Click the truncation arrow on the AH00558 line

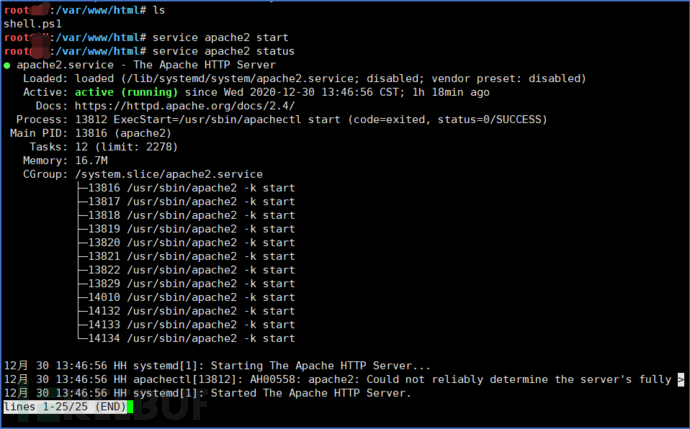tap(681, 379)
